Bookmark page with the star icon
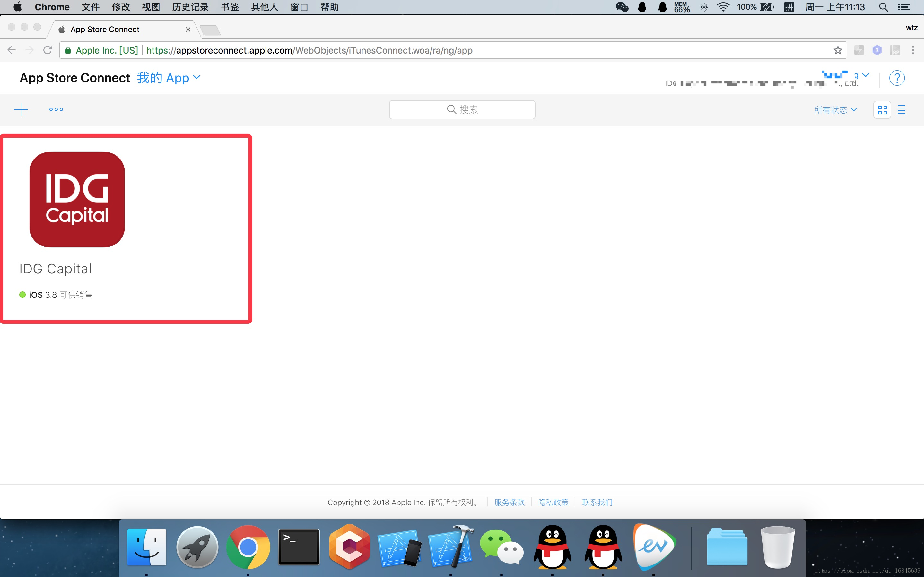This screenshot has width=924, height=577. pos(837,50)
